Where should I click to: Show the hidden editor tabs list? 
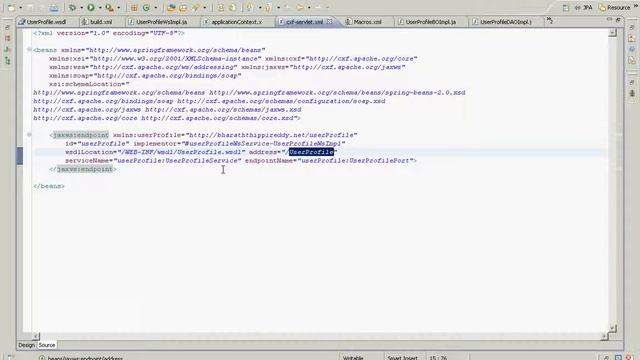549,20
